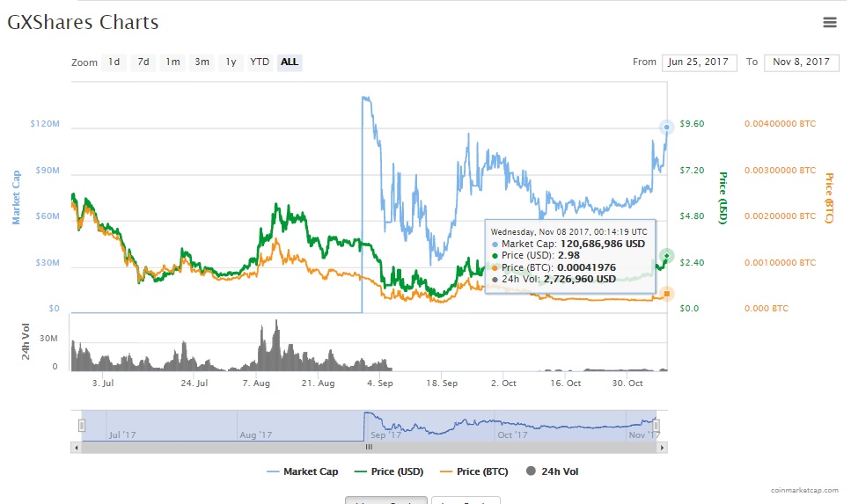
Task: Click the $2.40 price axis label
Action: click(692, 263)
